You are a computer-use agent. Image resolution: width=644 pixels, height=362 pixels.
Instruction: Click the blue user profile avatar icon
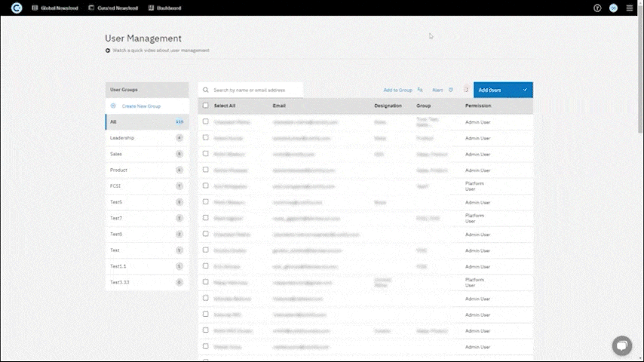(x=613, y=8)
